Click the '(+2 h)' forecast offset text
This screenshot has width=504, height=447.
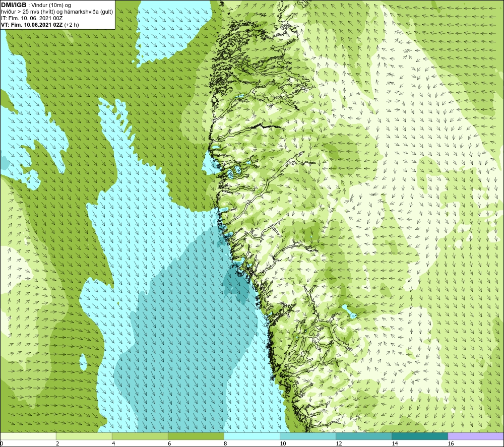tap(72, 25)
